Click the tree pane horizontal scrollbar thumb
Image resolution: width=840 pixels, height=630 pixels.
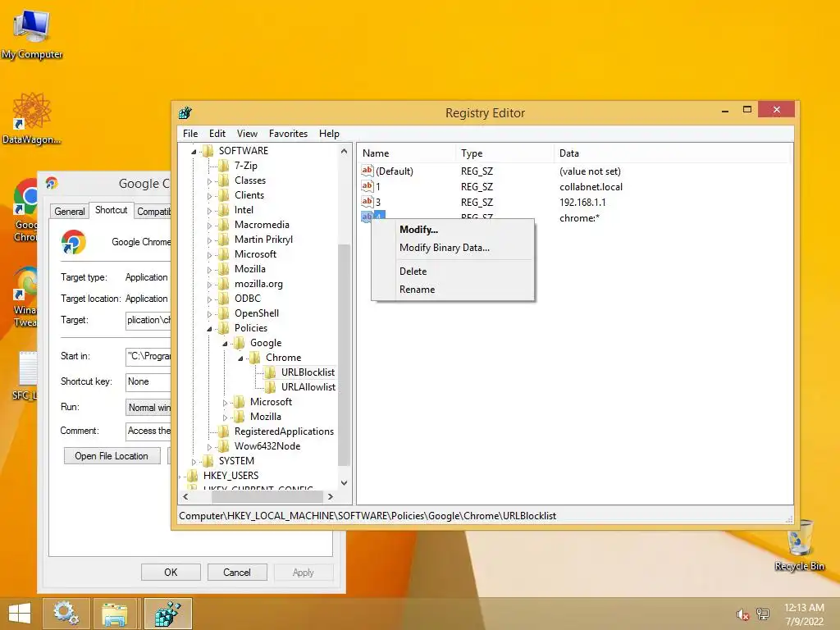click(267, 496)
